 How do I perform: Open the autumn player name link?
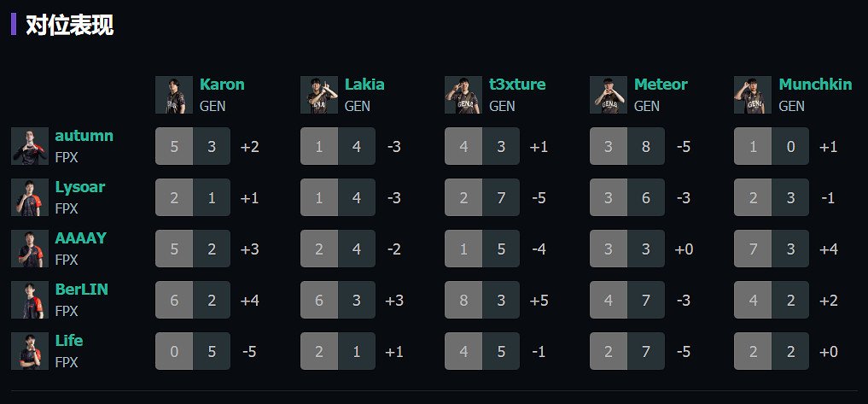tap(84, 136)
